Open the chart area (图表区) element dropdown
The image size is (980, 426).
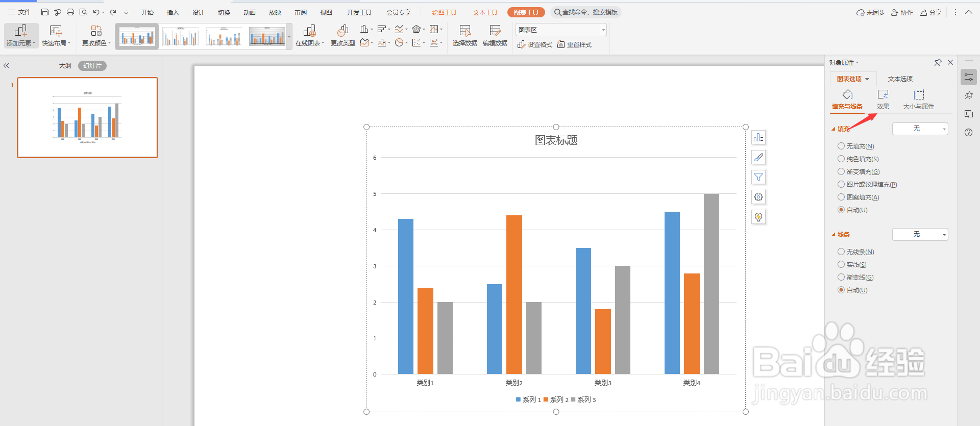click(x=561, y=30)
